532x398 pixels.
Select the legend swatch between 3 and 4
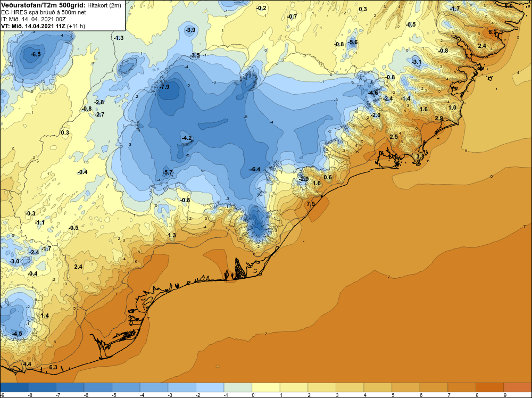[350, 387]
